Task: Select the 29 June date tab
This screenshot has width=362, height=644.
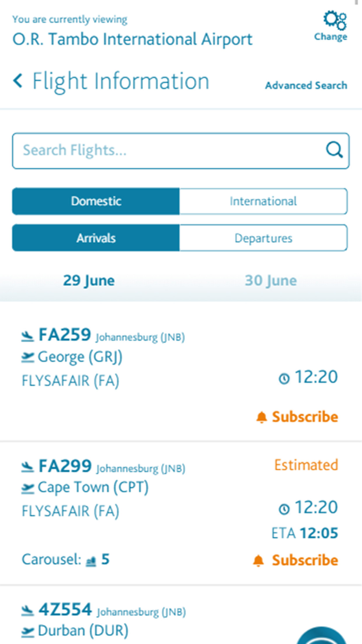Action: (x=89, y=281)
